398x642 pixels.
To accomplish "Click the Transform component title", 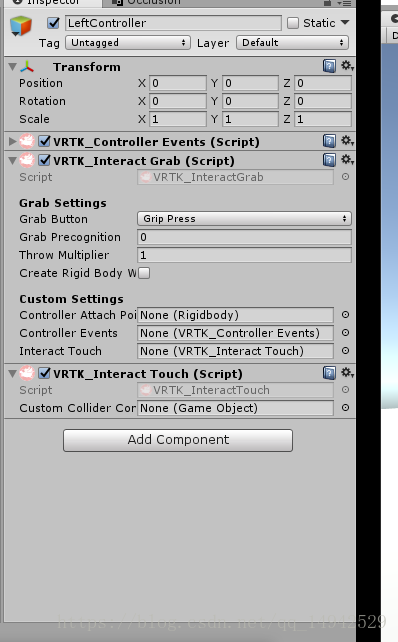I will click(87, 67).
